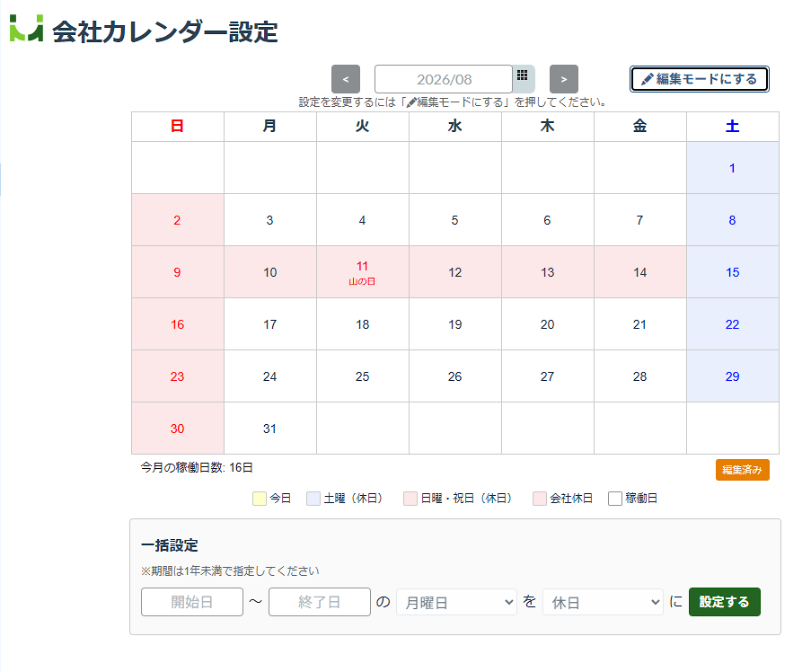Click the 木 Thursday column header

pyautogui.click(x=548, y=127)
